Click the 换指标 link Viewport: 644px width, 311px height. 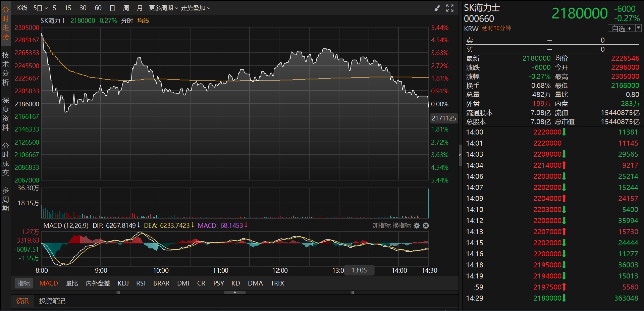[x=402, y=225]
